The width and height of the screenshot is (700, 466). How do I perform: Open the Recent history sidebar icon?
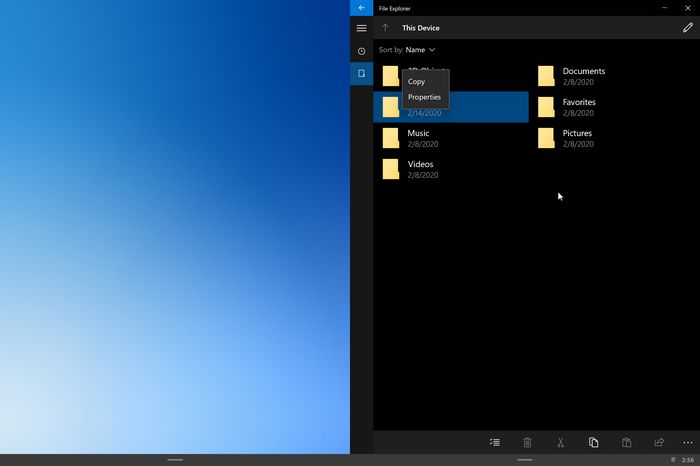pyautogui.click(x=361, y=51)
